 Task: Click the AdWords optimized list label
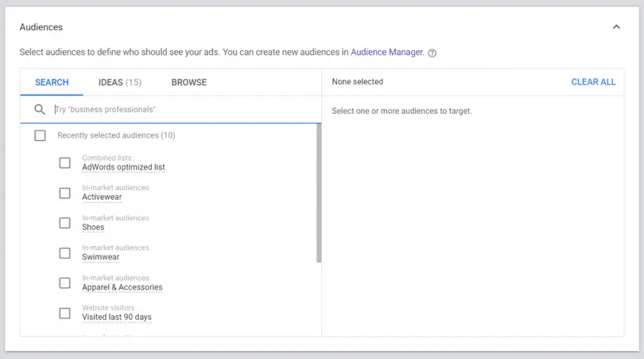point(123,167)
